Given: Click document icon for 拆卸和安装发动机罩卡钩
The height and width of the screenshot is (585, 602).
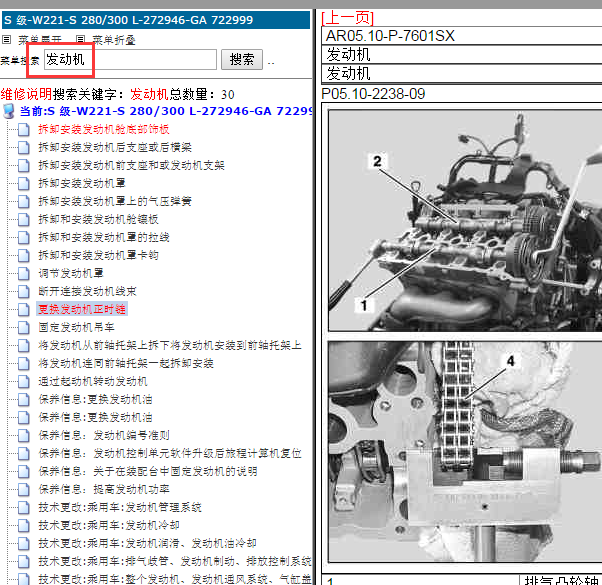Looking at the screenshot, I should (x=23, y=256).
